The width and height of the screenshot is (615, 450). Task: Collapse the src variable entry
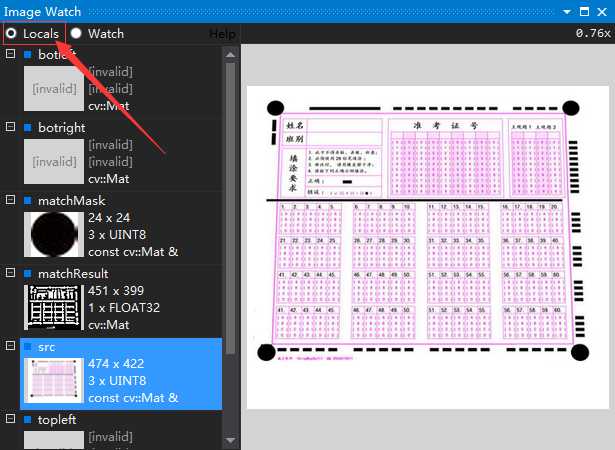[x=10, y=346]
